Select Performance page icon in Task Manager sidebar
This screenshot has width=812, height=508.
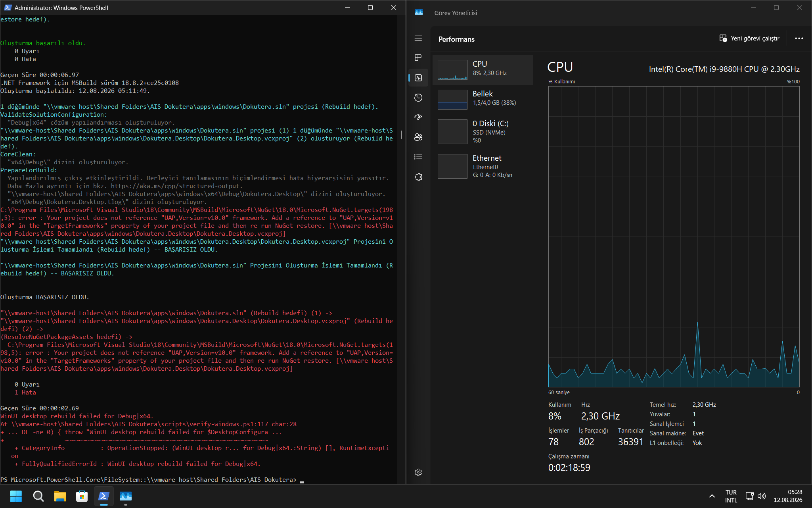418,78
